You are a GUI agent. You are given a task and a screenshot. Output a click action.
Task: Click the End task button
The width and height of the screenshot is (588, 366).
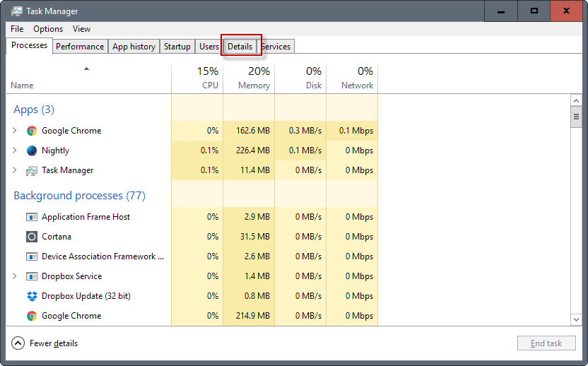[546, 343]
